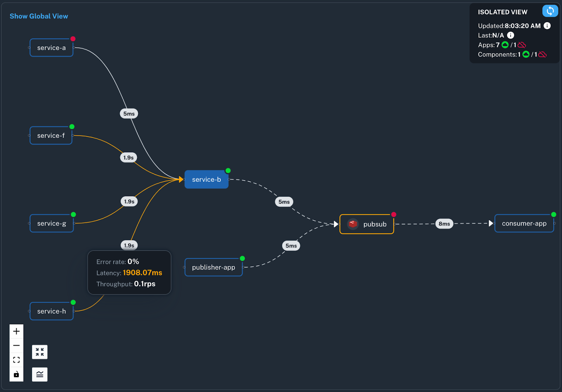Click the 1.9s label near service-f

128,158
